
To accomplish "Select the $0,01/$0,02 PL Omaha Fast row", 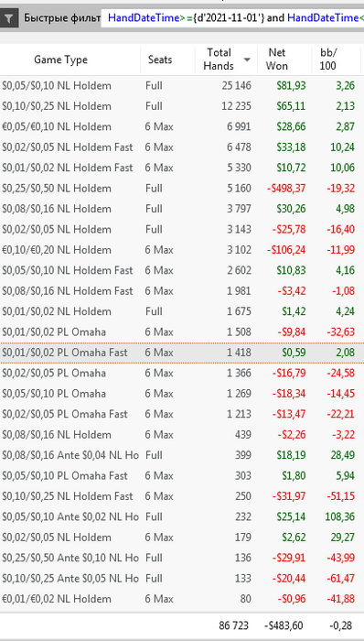I will 182,353.
